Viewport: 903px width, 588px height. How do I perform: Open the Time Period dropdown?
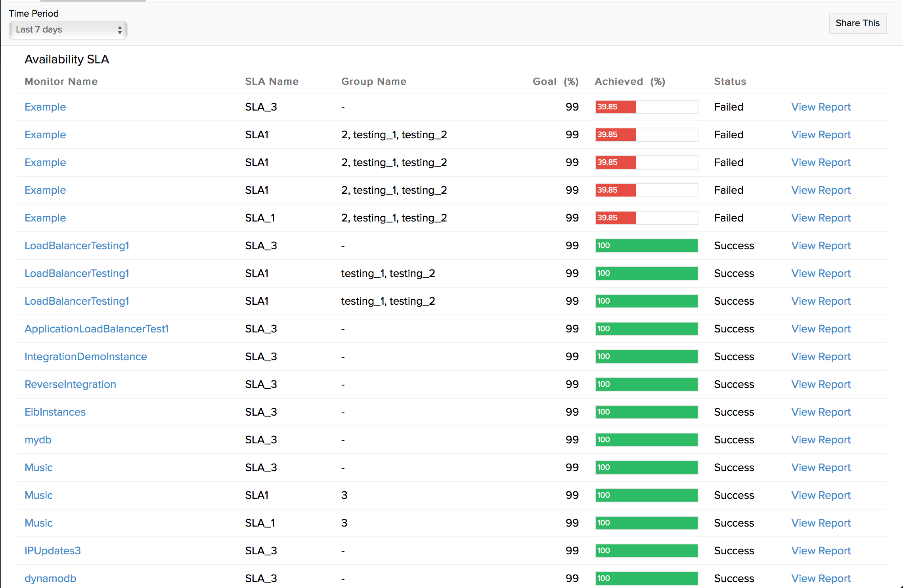(68, 30)
